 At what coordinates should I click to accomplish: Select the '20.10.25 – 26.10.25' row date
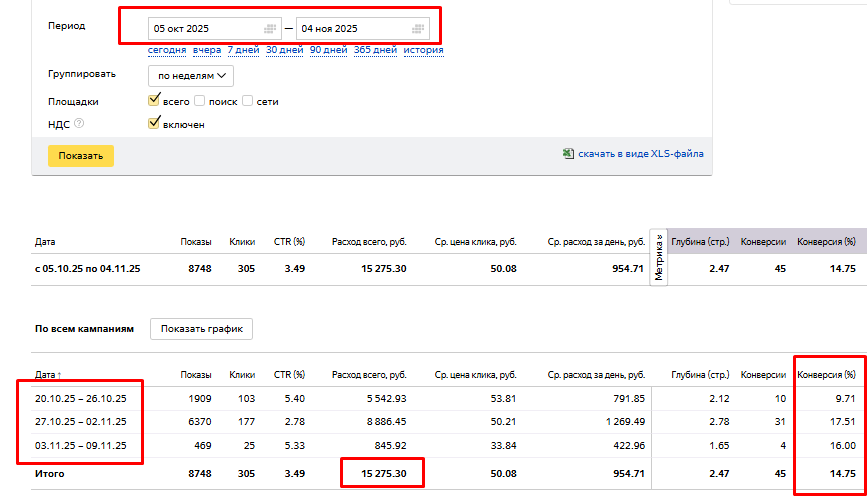[81, 399]
